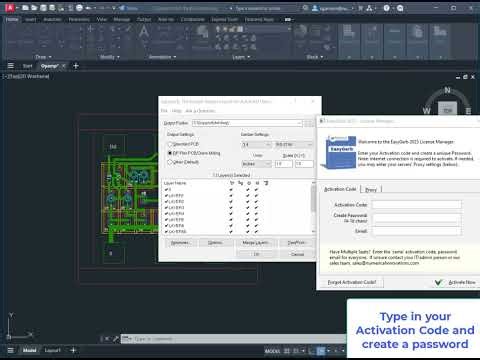This screenshot has width=480, height=360.
Task: Click the layer list vertical scrollbar
Action: pyautogui.click(x=313, y=207)
